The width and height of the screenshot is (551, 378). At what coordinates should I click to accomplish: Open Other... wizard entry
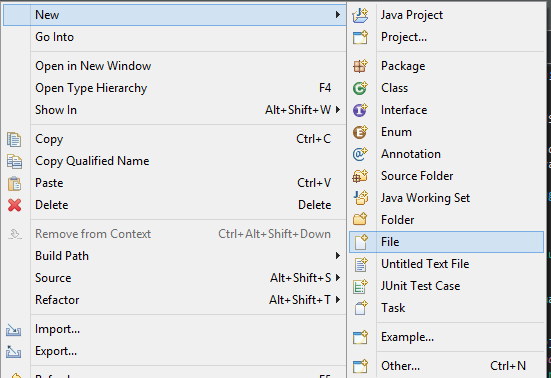[446, 366]
